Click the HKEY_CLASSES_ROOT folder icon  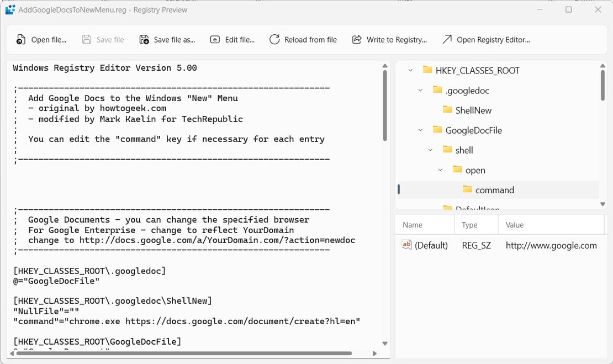[427, 70]
